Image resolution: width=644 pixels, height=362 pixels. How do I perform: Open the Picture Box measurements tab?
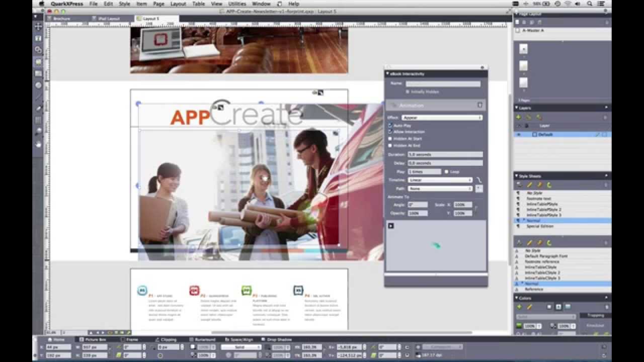point(93,339)
